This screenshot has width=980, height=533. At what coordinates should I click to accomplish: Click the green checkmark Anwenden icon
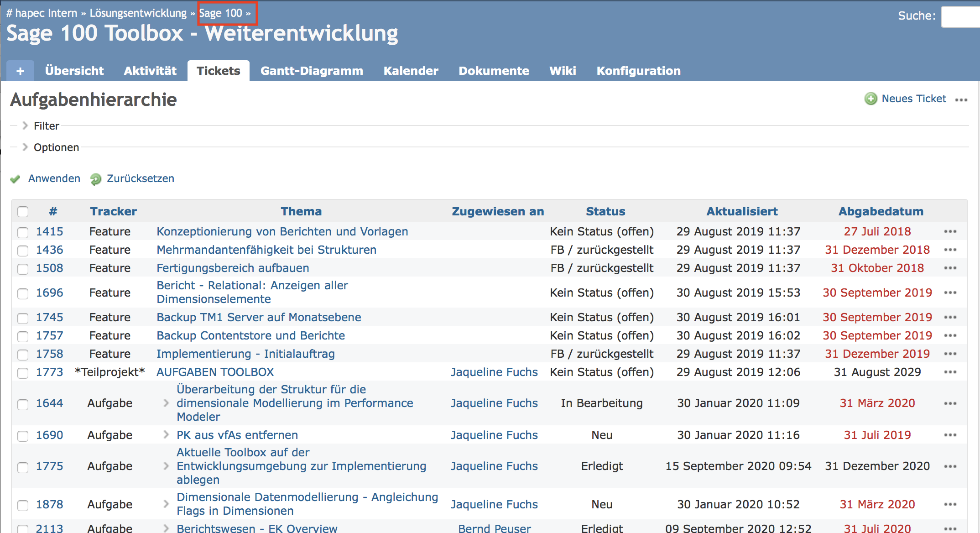[16, 179]
